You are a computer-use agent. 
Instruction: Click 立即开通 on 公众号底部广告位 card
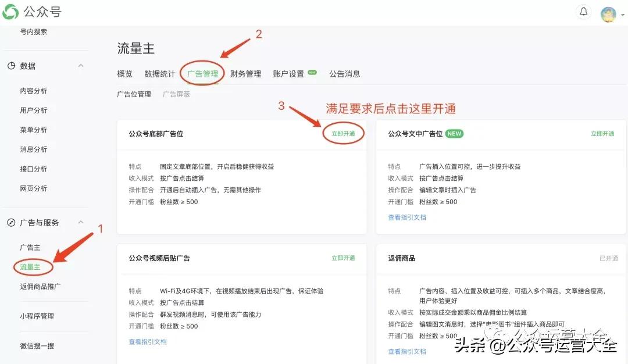coord(342,133)
